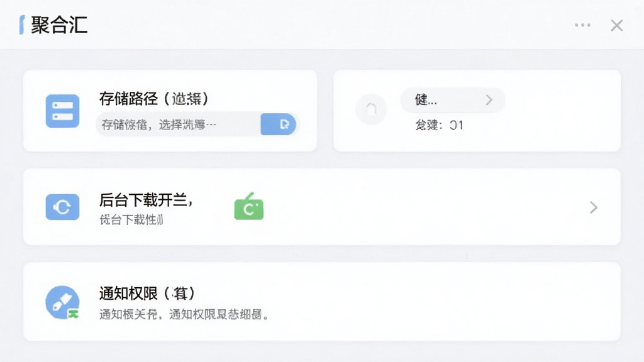Viewport: 644px width, 362px height.
Task: Click the blue background download refresh icon
Action: tap(62, 207)
